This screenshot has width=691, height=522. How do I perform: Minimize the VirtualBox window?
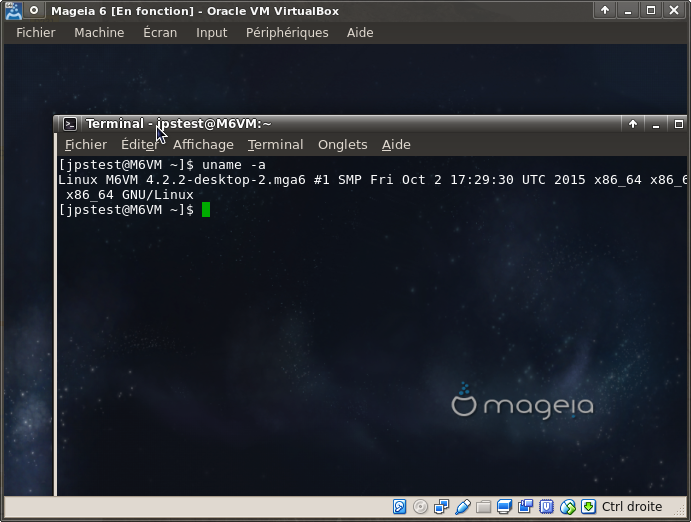628,11
